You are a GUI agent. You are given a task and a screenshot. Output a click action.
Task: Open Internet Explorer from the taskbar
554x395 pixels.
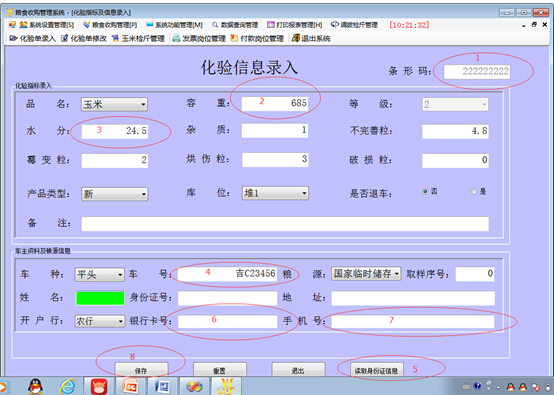coord(67,386)
